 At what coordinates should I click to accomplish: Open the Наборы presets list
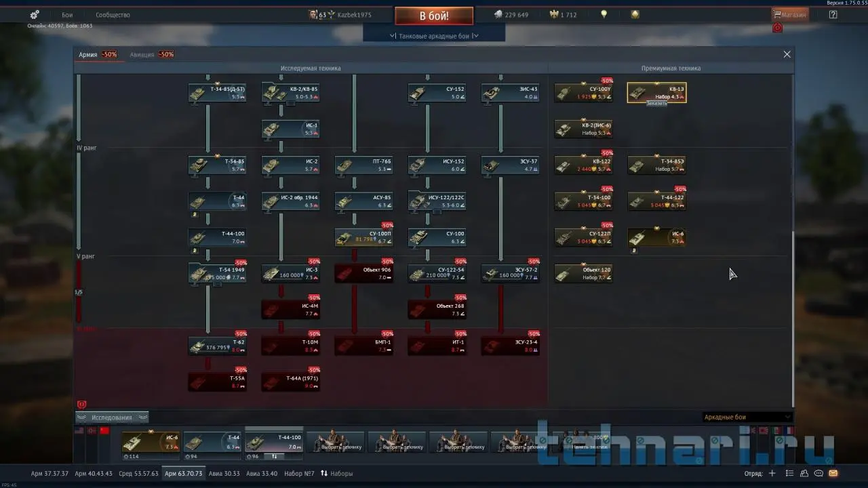coord(336,473)
